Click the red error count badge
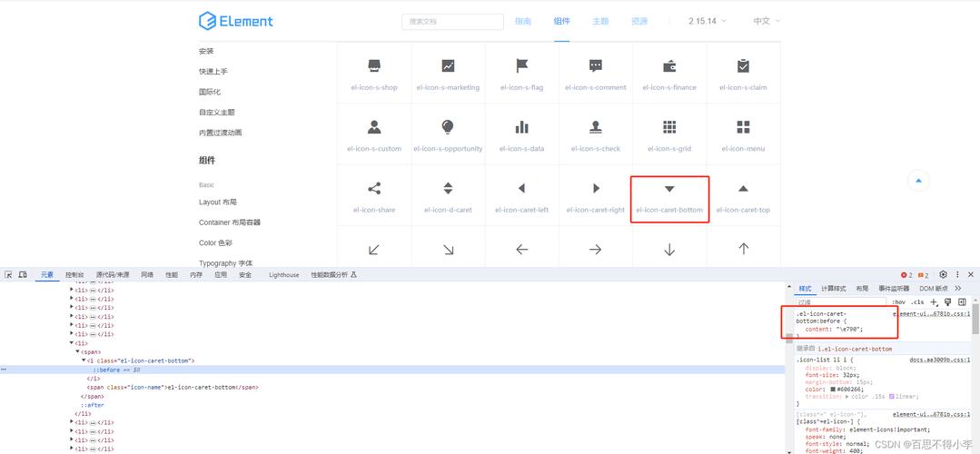980x454 pixels. click(906, 275)
